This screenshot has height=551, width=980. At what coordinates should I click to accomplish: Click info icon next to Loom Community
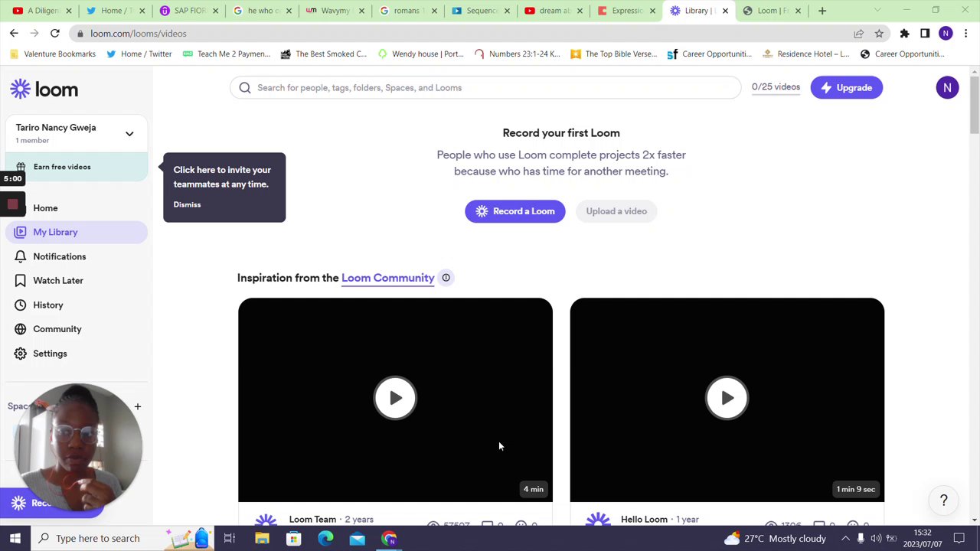(446, 278)
